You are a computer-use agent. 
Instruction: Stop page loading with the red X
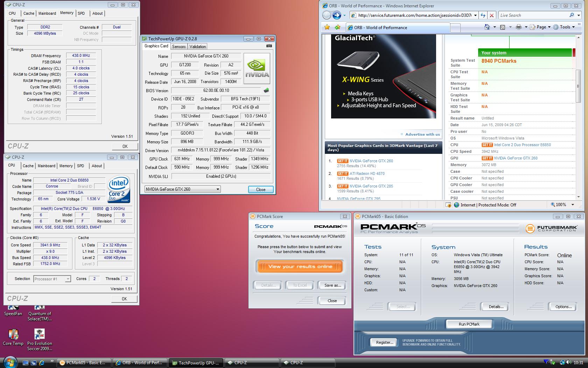(x=492, y=15)
